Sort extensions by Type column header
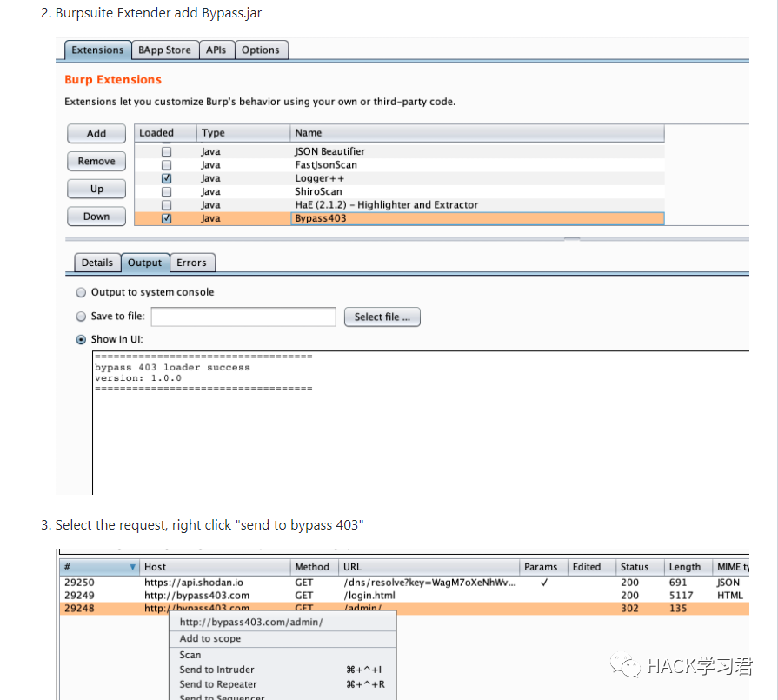 (x=243, y=133)
